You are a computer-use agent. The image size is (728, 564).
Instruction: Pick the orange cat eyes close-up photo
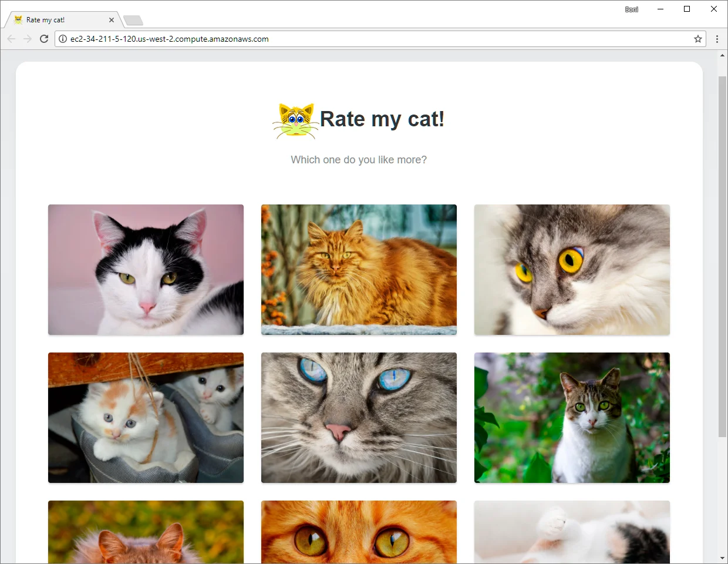pos(359,532)
